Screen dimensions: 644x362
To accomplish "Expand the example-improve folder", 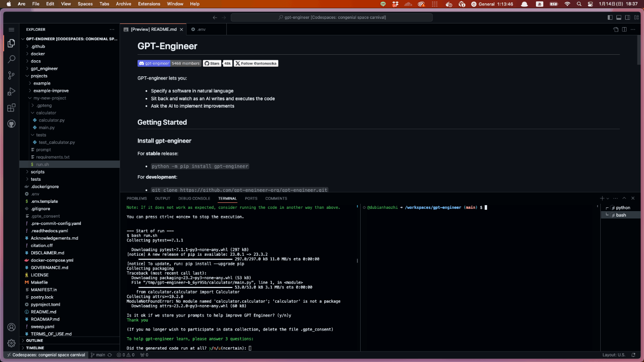I will click(x=69, y=91).
